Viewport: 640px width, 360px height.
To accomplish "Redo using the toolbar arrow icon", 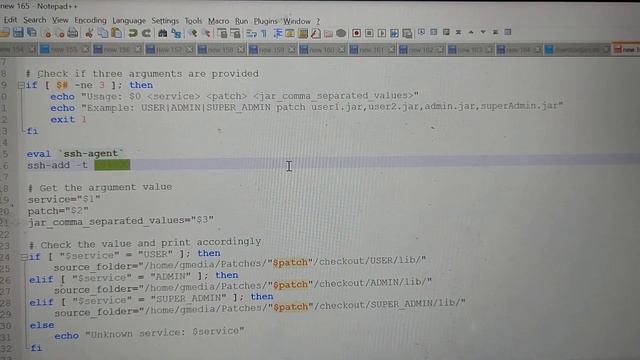I will 146,33.
